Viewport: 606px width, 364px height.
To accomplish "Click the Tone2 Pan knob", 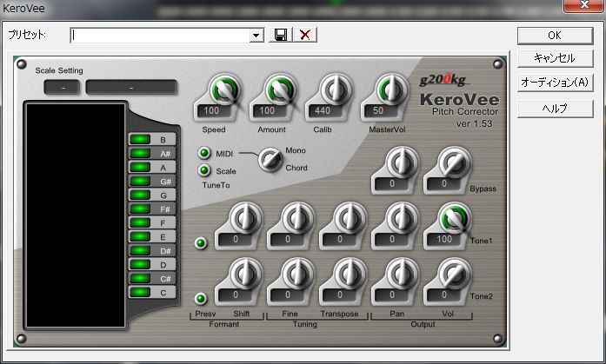I will 403,274.
